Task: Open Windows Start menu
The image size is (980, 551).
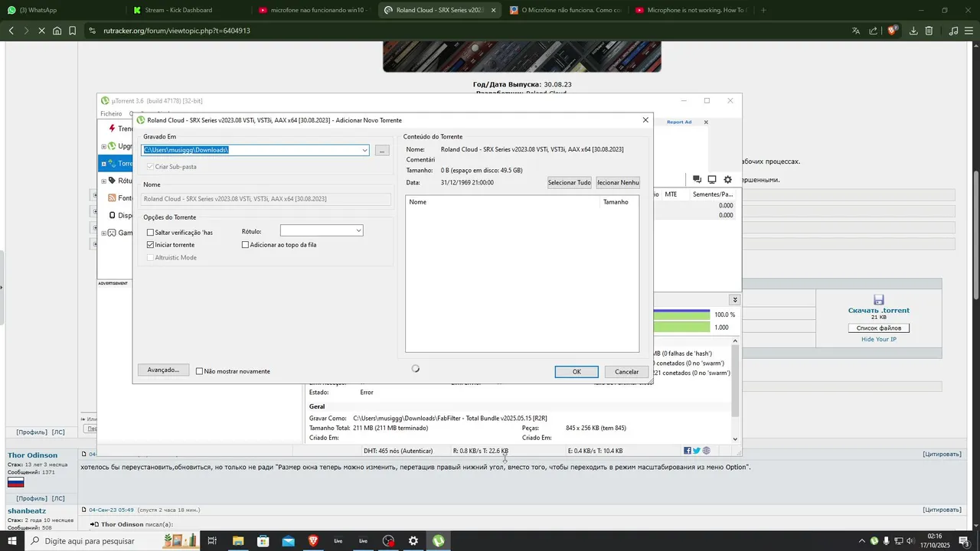Action: coord(11,541)
